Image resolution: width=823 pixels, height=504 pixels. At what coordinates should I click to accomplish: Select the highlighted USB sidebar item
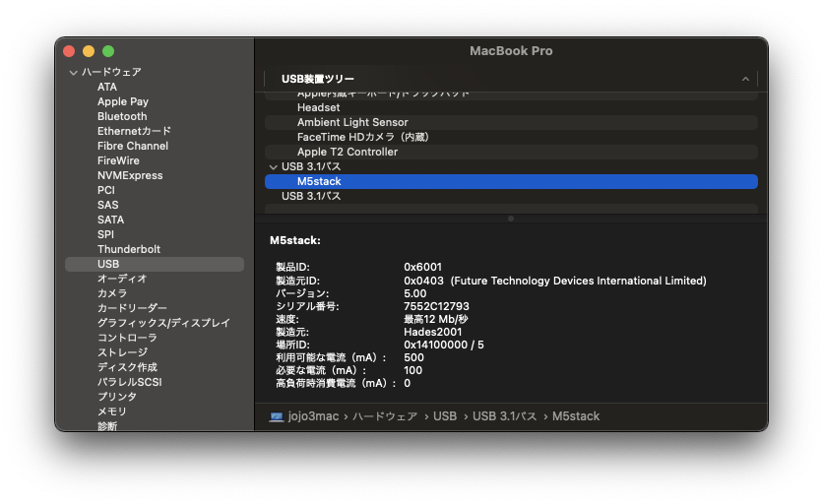(155, 264)
